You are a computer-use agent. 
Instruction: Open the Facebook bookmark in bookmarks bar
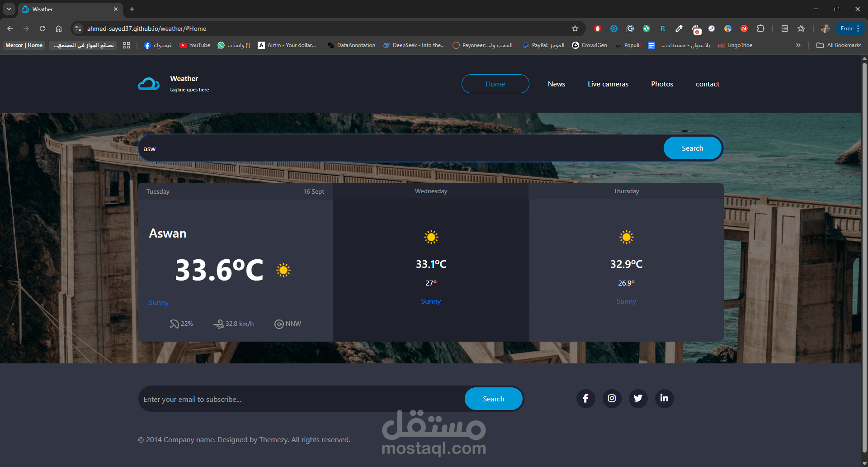tap(157, 45)
